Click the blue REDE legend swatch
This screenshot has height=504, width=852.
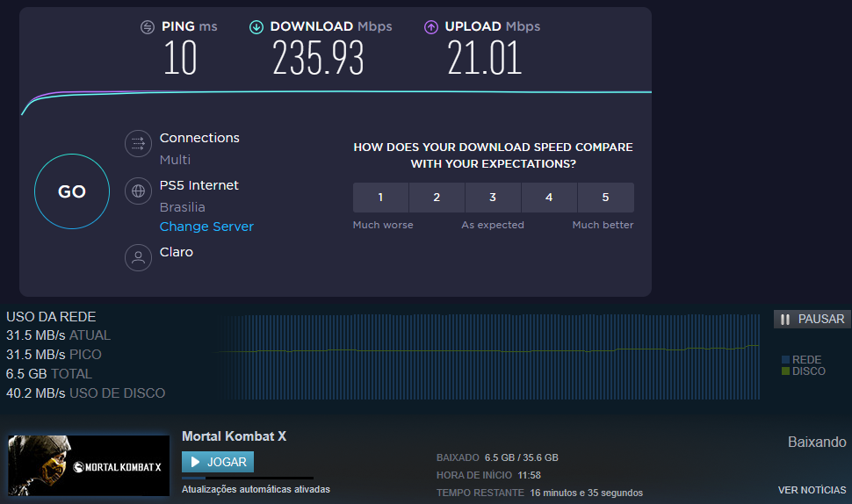click(785, 359)
